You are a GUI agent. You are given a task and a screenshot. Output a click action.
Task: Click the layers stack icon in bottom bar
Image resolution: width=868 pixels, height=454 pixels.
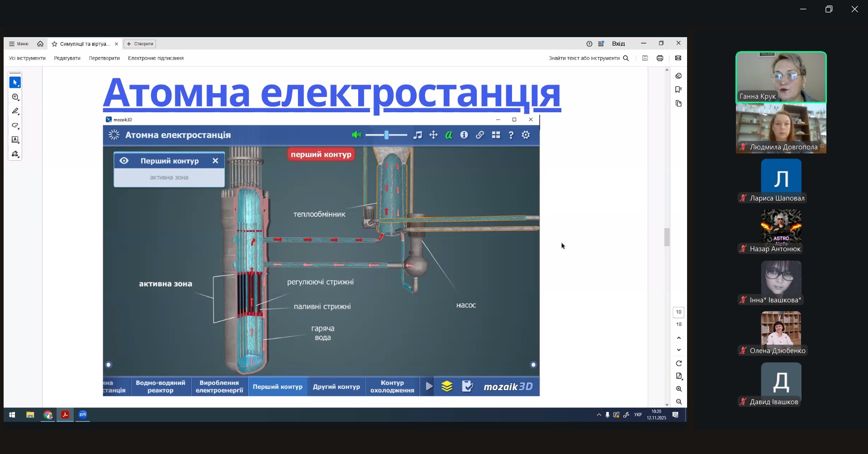(447, 387)
